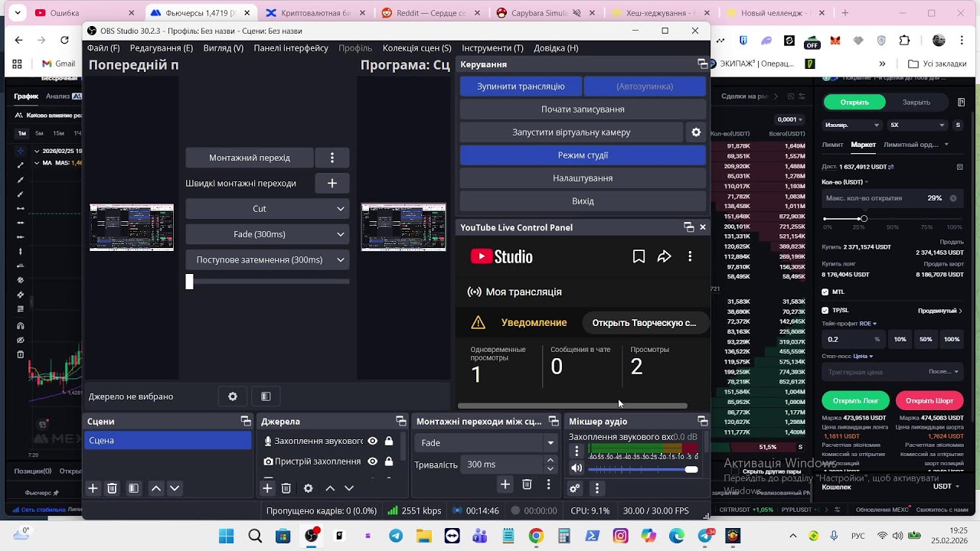
Task: Open Fade scene transition combo box
Action: click(486, 443)
